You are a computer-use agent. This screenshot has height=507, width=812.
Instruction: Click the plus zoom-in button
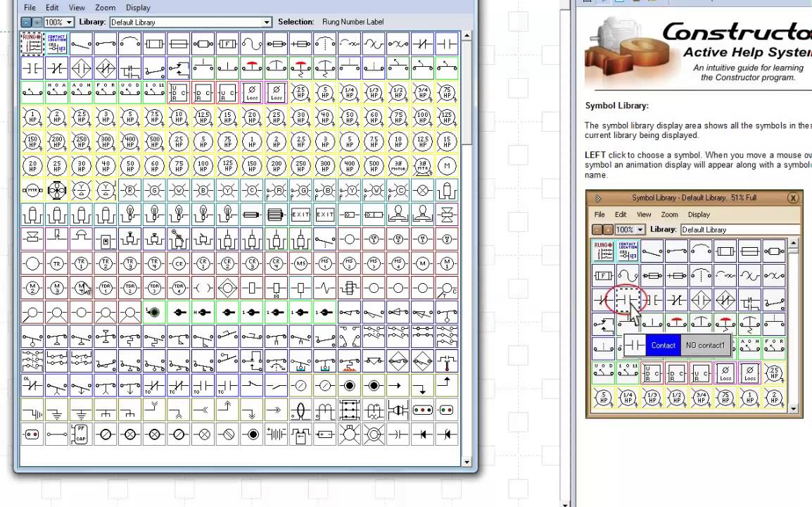(x=37, y=22)
